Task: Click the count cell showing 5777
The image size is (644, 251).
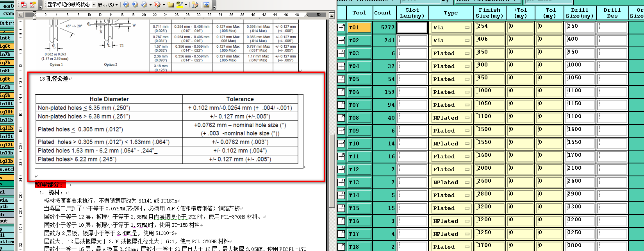Action: pyautogui.click(x=384, y=27)
